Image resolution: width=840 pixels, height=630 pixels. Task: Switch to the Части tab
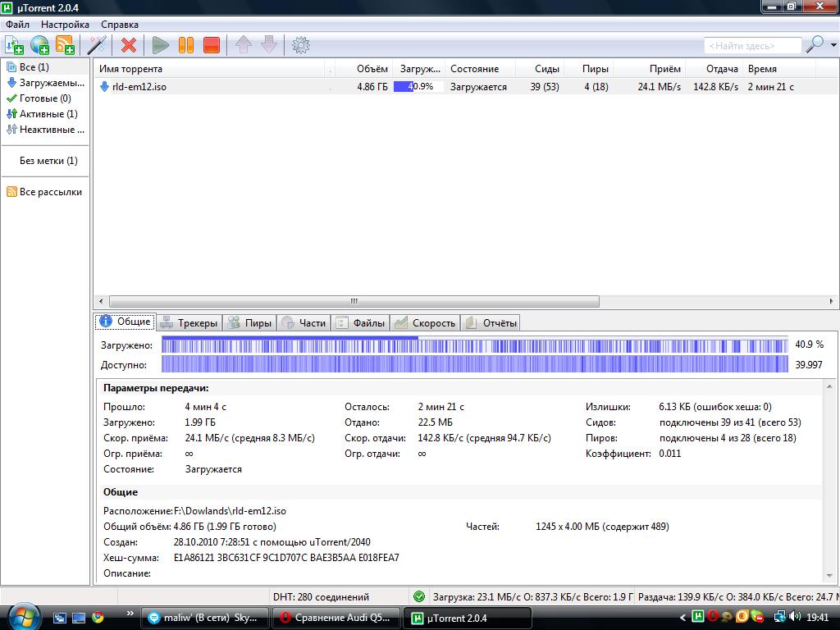tap(304, 322)
